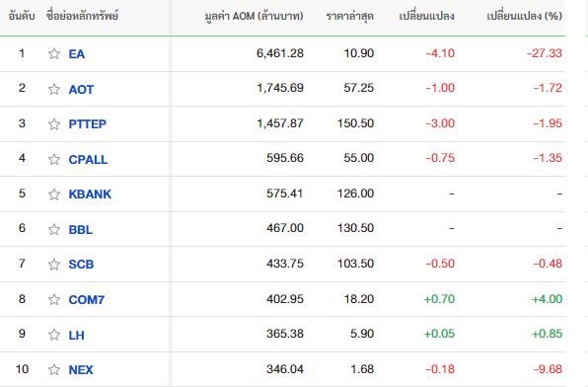Click the star icon beside CPALL
Screen dimensions: 588x387
point(54,159)
